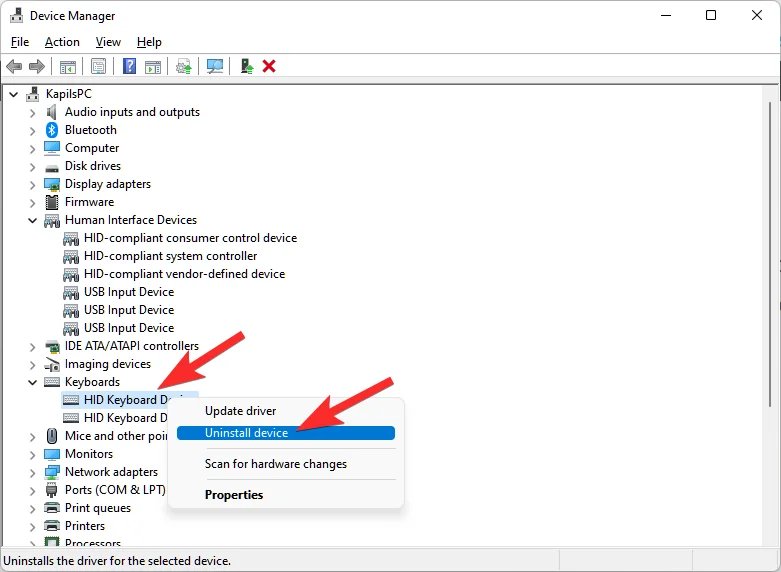This screenshot has height=572, width=781.
Task: Select the Print queues printer icon
Action: [x=52, y=508]
